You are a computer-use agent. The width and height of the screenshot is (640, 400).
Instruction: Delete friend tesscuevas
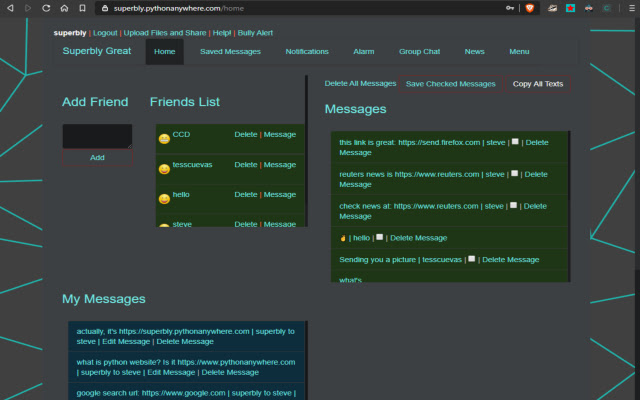click(246, 164)
